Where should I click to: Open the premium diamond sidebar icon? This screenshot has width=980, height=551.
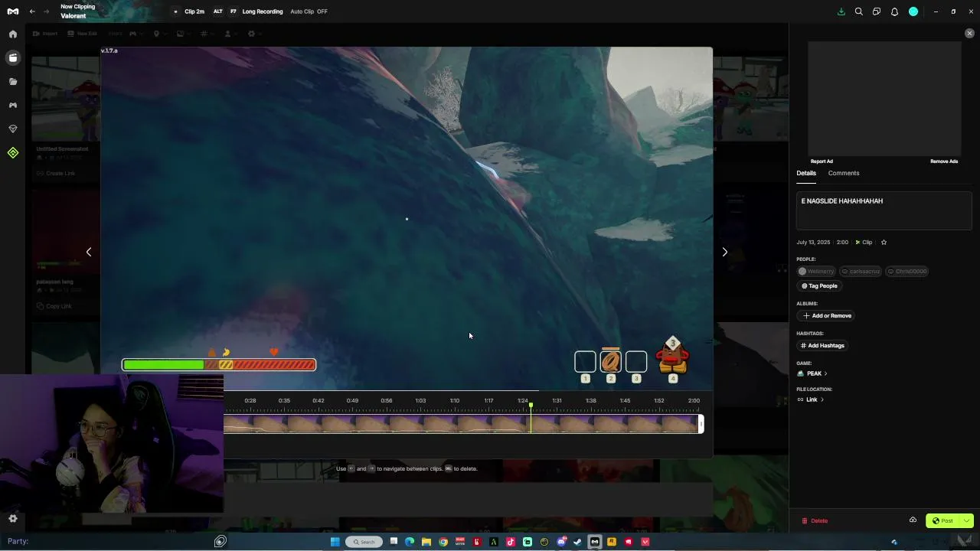(13, 129)
